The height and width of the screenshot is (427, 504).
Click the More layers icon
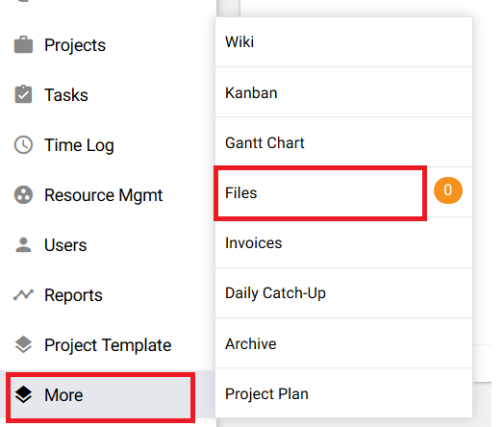(x=23, y=394)
